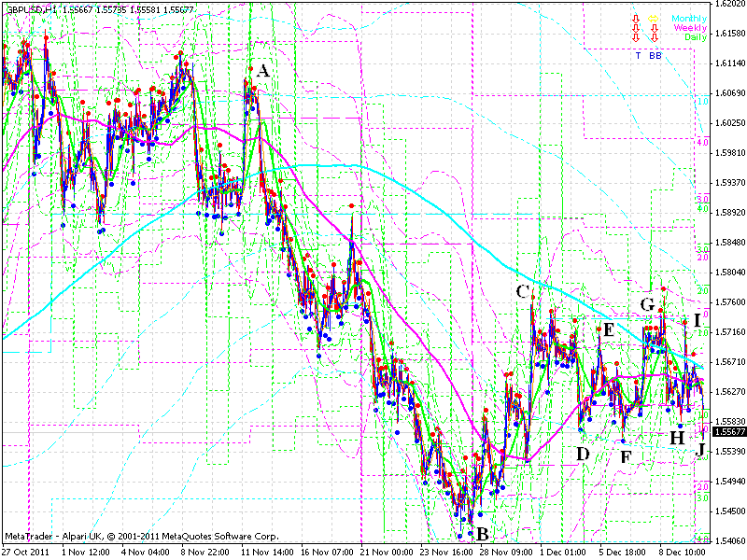This screenshot has height=560, width=747.
Task: Click swing low label D
Action: (583, 455)
